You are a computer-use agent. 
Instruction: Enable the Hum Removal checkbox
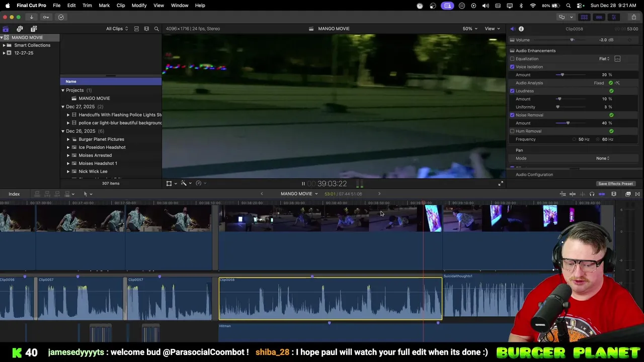(512, 131)
